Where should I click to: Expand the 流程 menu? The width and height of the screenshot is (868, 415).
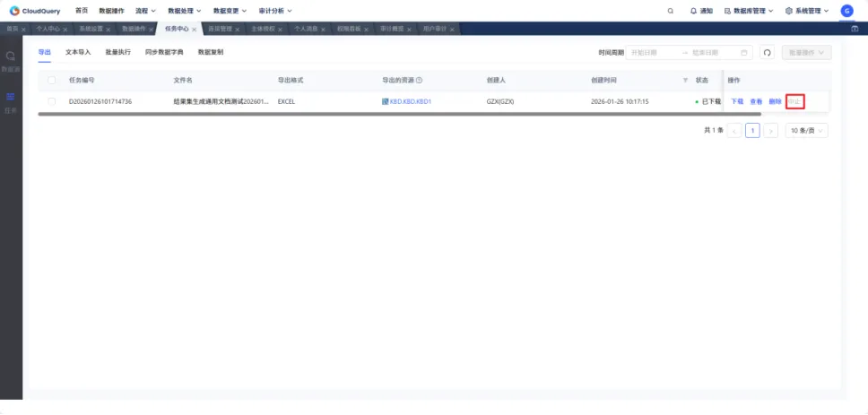point(145,11)
